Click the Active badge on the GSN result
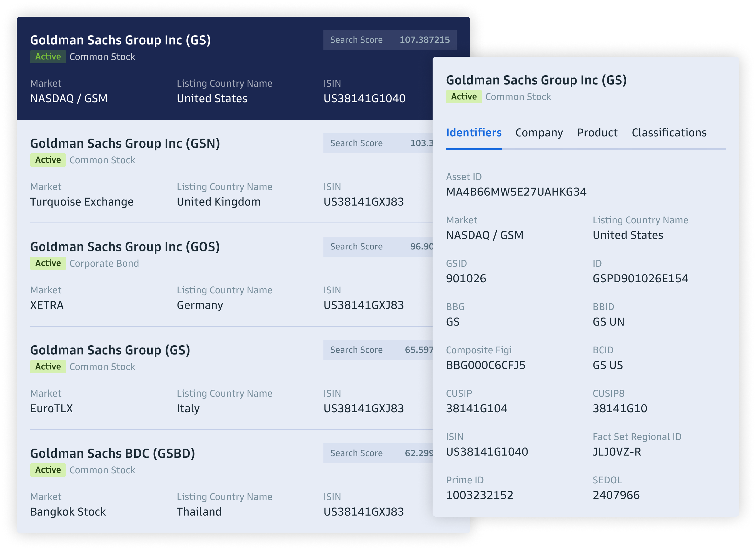 48,160
